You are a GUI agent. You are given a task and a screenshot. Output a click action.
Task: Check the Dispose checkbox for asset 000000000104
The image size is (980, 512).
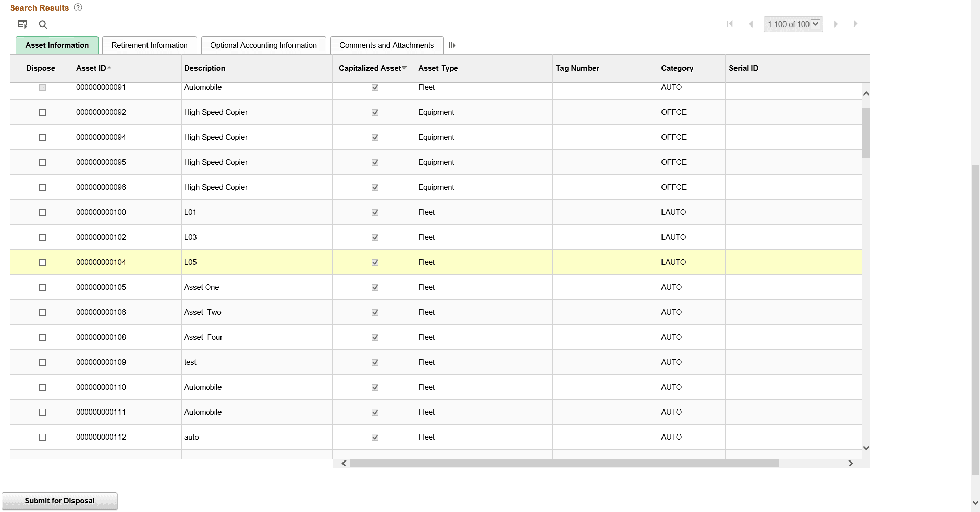tap(42, 262)
